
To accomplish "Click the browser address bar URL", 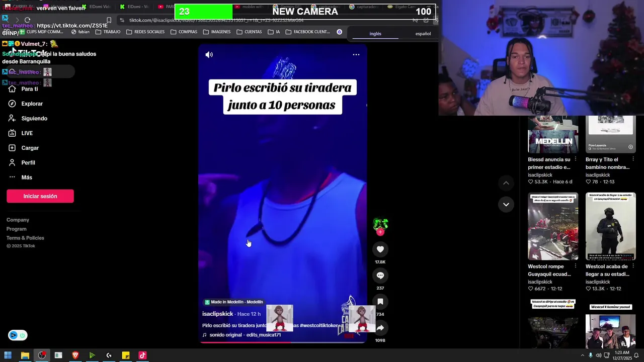I will pyautogui.click(x=216, y=20).
